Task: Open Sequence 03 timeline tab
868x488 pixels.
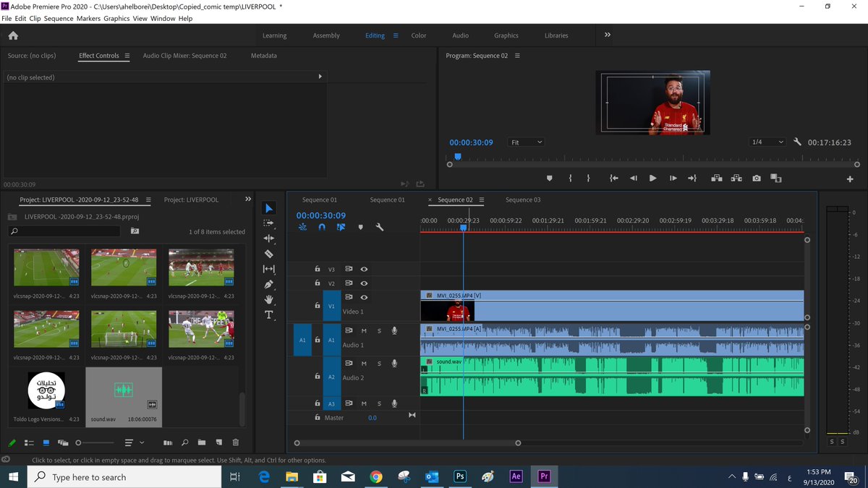Action: (523, 200)
